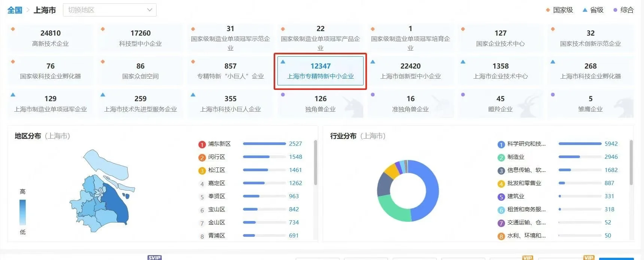Click the green donut chart segment
Viewport: 644px width, 260px height.
(x=391, y=211)
